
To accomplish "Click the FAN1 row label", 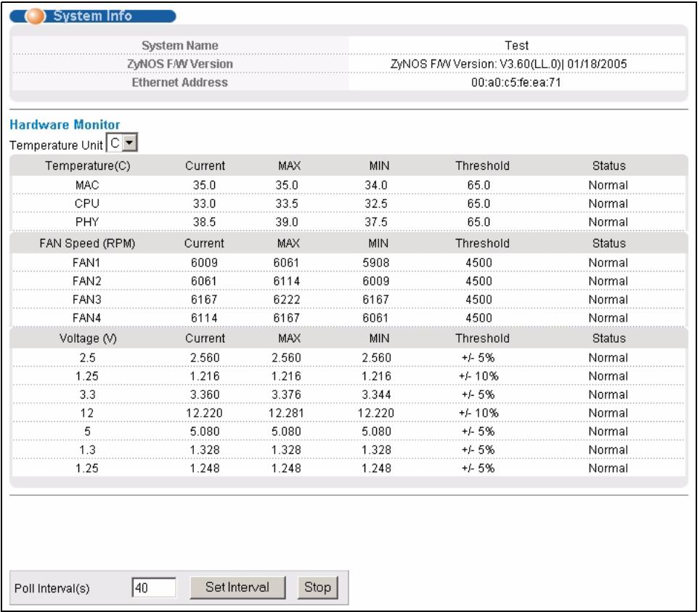I will tap(87, 263).
